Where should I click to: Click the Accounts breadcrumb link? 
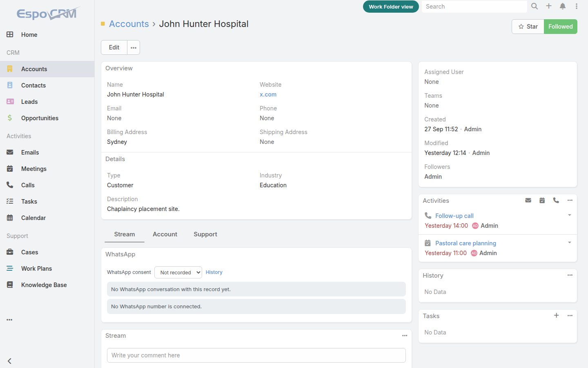coord(129,24)
